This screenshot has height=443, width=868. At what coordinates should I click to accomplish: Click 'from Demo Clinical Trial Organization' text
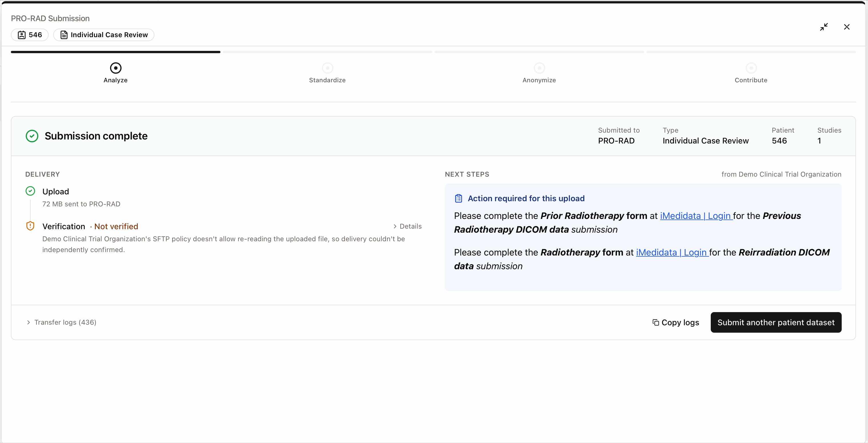[781, 175]
